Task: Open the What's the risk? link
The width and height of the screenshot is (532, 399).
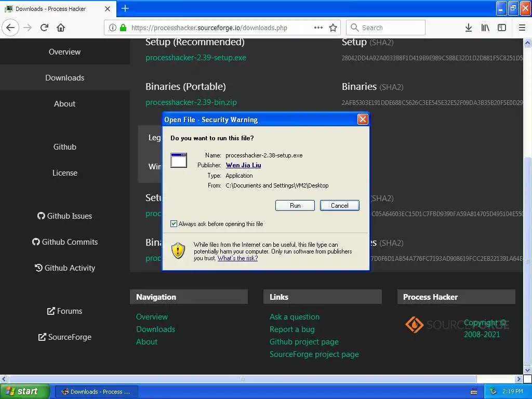Action: (237, 258)
